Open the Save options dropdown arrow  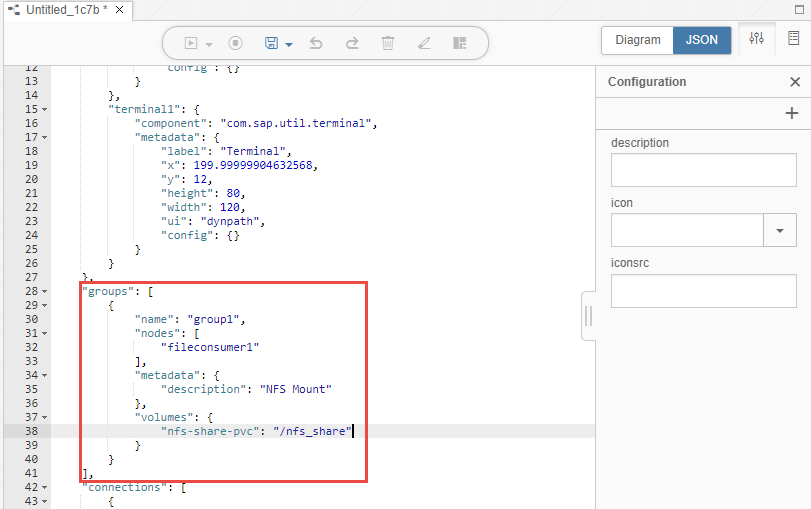point(289,45)
